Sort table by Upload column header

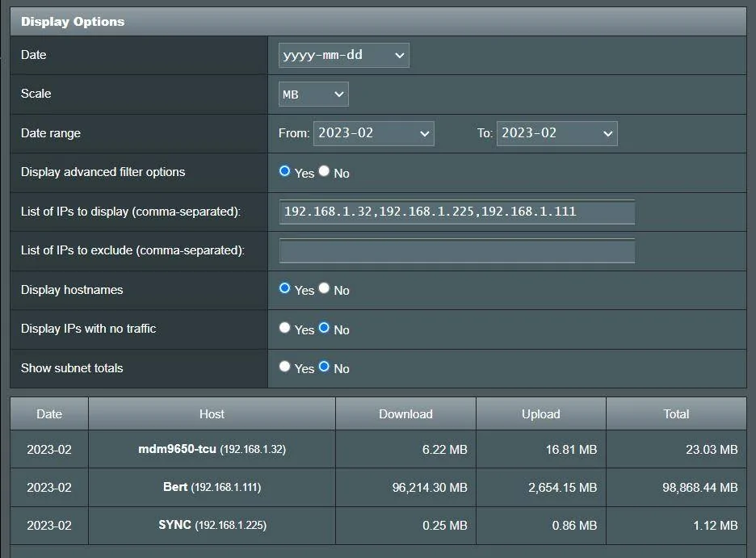[541, 414]
